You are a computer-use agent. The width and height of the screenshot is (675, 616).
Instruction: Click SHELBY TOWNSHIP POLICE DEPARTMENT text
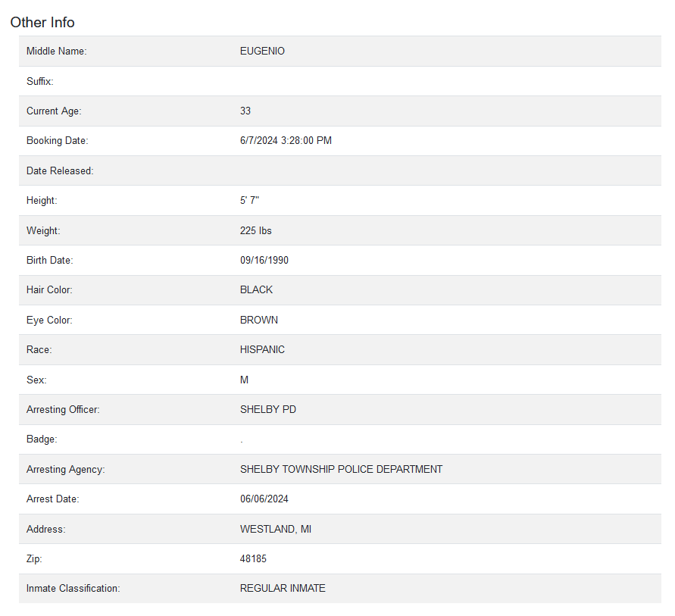click(341, 470)
